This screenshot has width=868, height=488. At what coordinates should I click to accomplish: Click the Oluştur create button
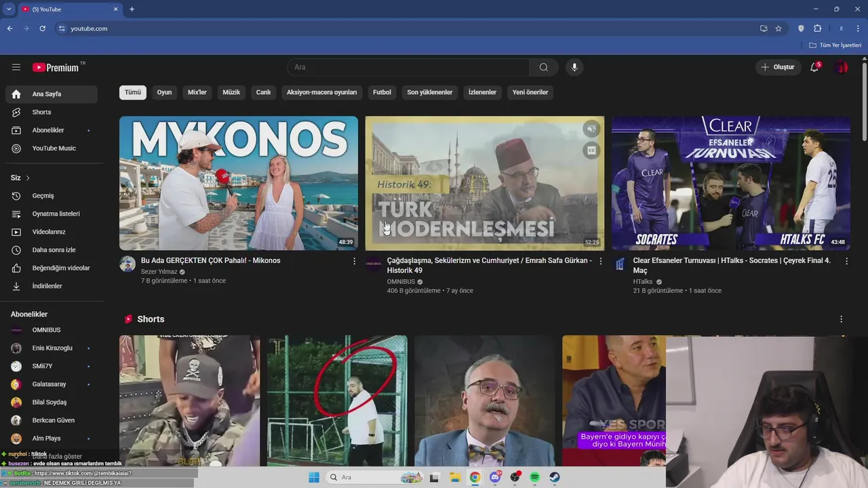click(777, 67)
